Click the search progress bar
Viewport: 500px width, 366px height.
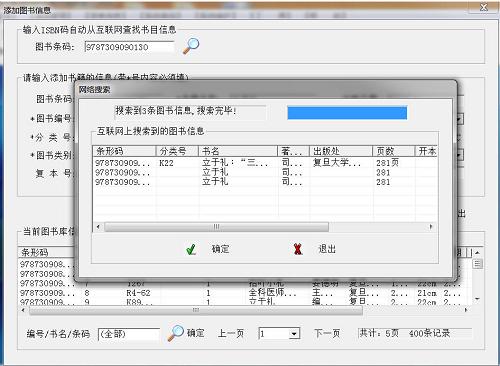[347, 113]
